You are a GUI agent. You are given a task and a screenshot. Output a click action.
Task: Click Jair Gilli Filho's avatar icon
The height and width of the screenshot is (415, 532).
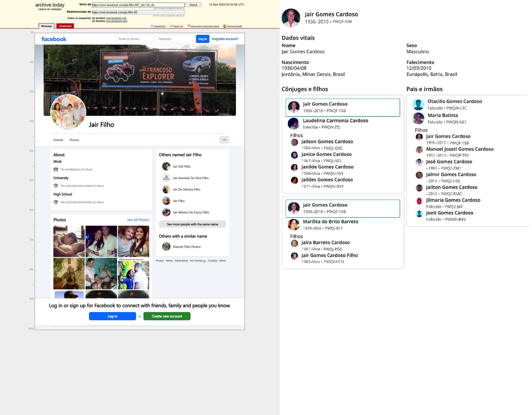click(x=166, y=166)
